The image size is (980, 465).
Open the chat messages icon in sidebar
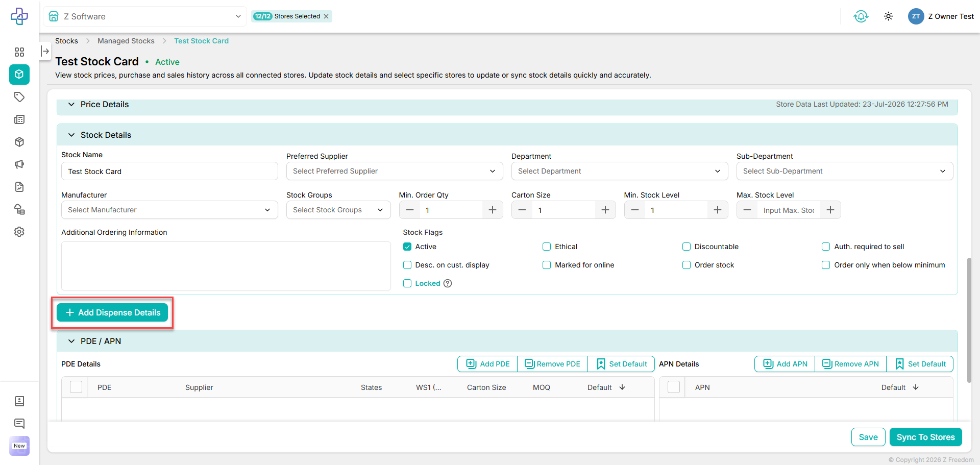(19, 423)
